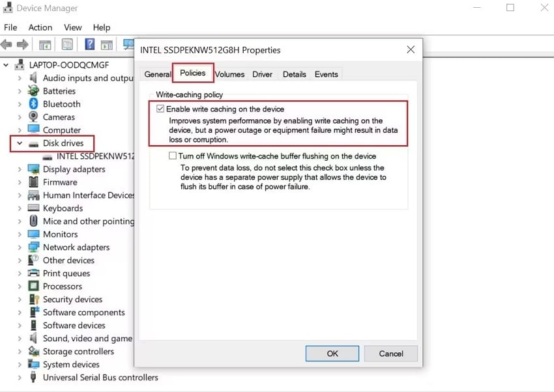Click the OK button

pyautogui.click(x=332, y=354)
